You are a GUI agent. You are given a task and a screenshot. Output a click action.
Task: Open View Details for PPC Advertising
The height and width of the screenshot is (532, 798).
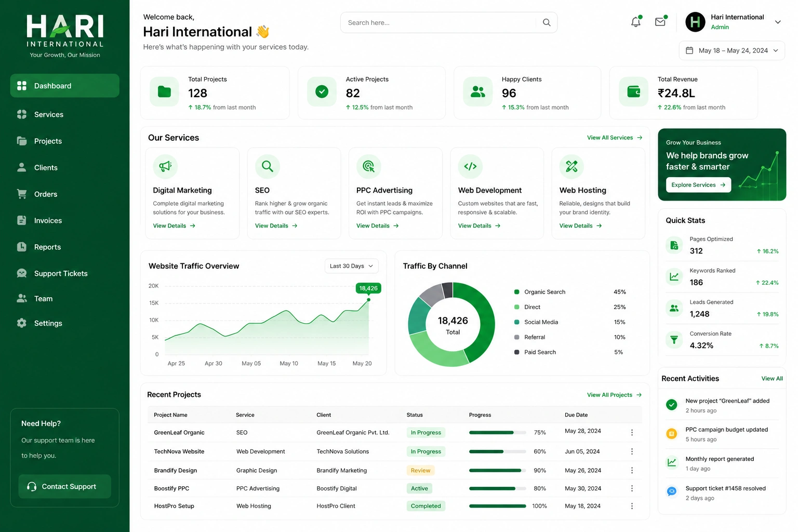[377, 226]
